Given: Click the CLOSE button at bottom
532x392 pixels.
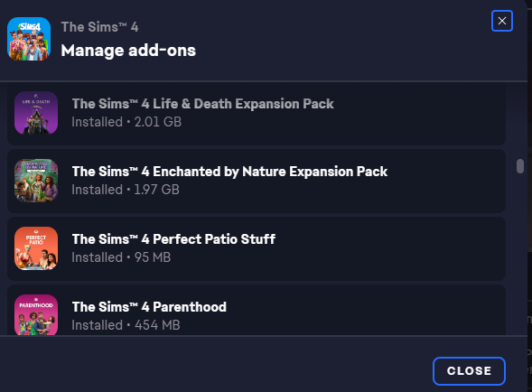Looking at the screenshot, I should pos(469,371).
